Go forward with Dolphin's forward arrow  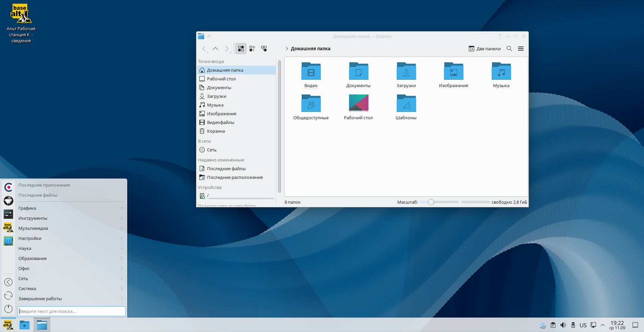click(227, 49)
